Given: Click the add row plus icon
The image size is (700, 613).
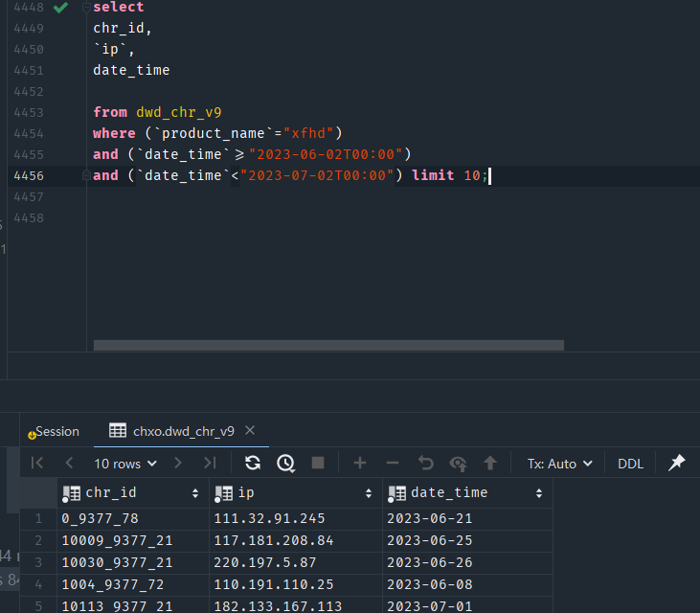Looking at the screenshot, I should 360,464.
